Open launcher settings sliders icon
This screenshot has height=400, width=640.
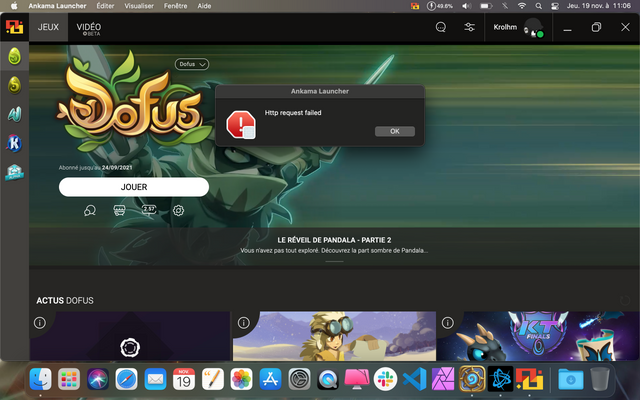pyautogui.click(x=469, y=27)
